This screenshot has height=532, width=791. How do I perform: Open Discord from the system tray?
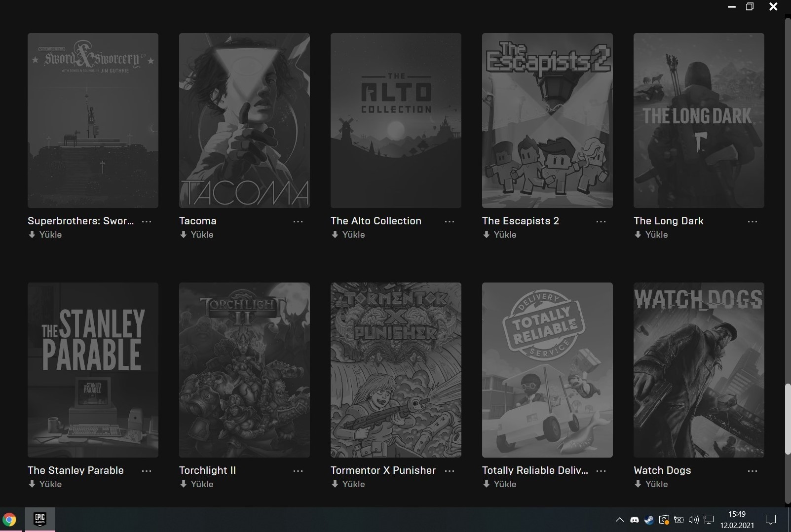(635, 520)
